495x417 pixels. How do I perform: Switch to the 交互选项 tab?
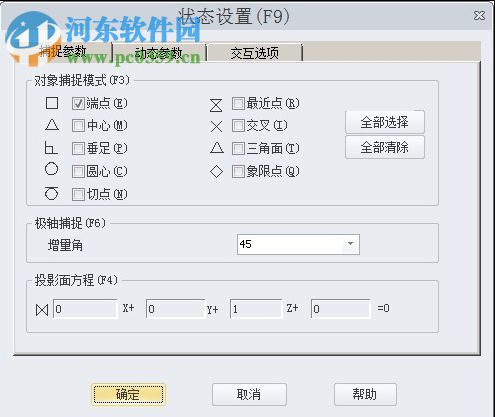(x=255, y=53)
